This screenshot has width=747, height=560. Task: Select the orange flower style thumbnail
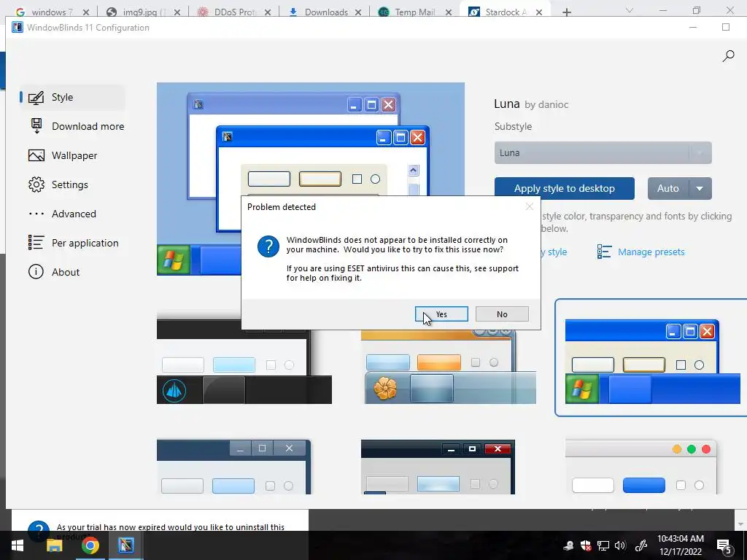(x=449, y=367)
